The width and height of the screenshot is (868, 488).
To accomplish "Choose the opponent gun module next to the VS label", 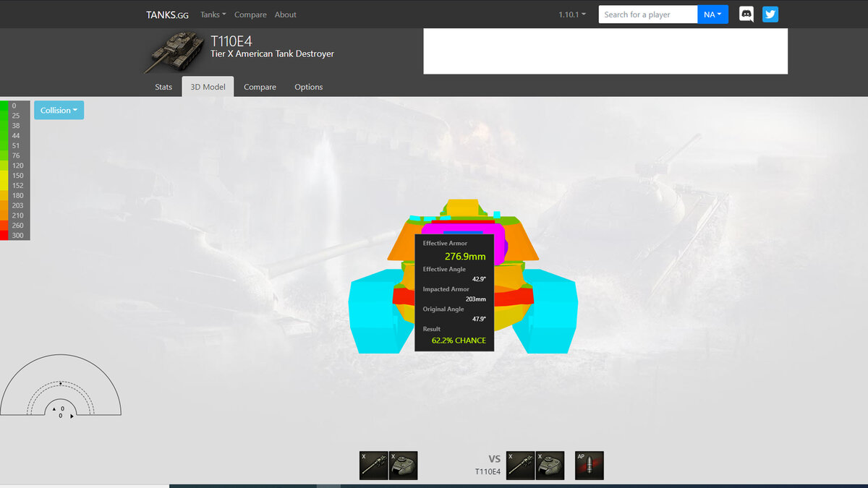I will (x=521, y=466).
